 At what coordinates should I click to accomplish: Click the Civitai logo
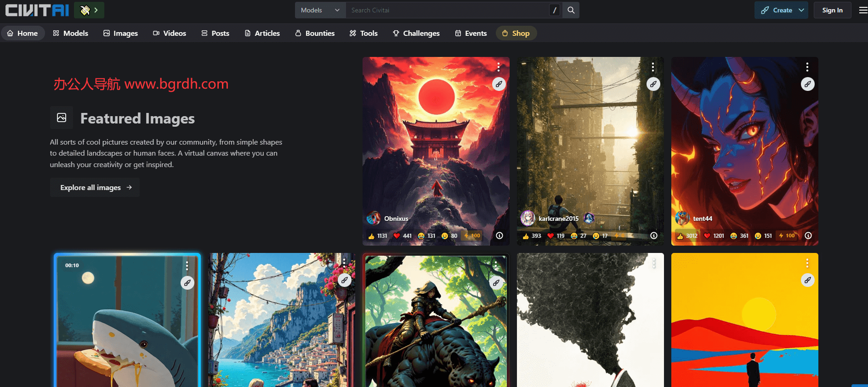tap(37, 10)
